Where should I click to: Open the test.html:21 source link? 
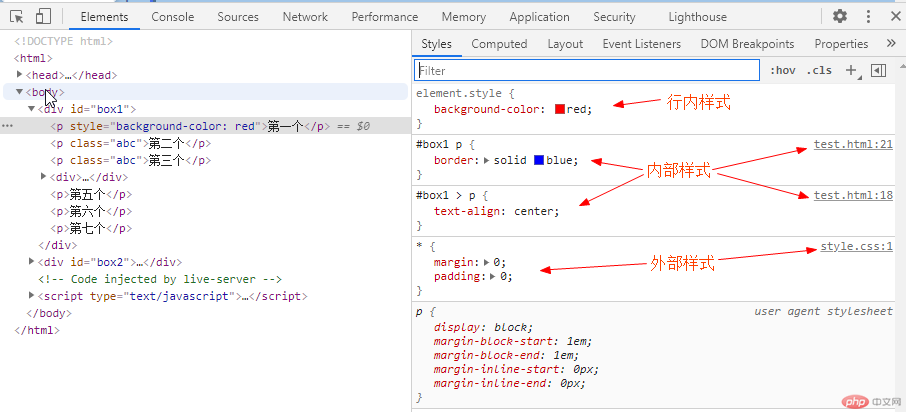852,145
